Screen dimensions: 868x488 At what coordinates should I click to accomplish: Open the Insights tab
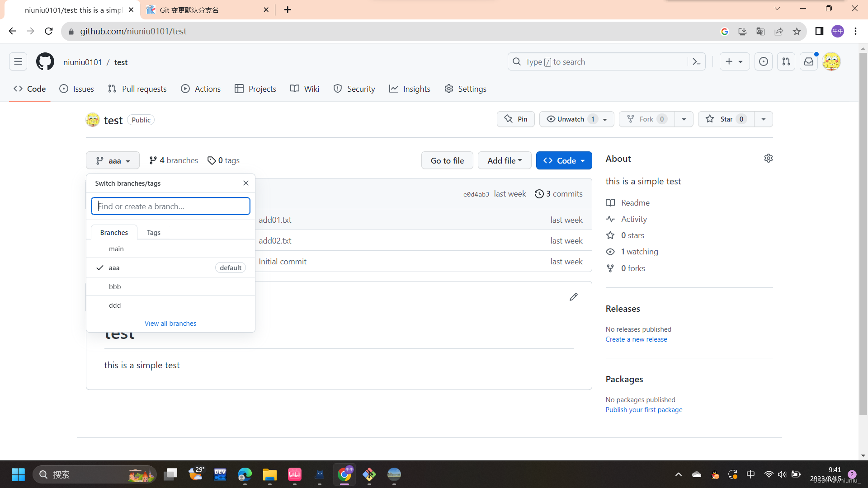pyautogui.click(x=410, y=89)
